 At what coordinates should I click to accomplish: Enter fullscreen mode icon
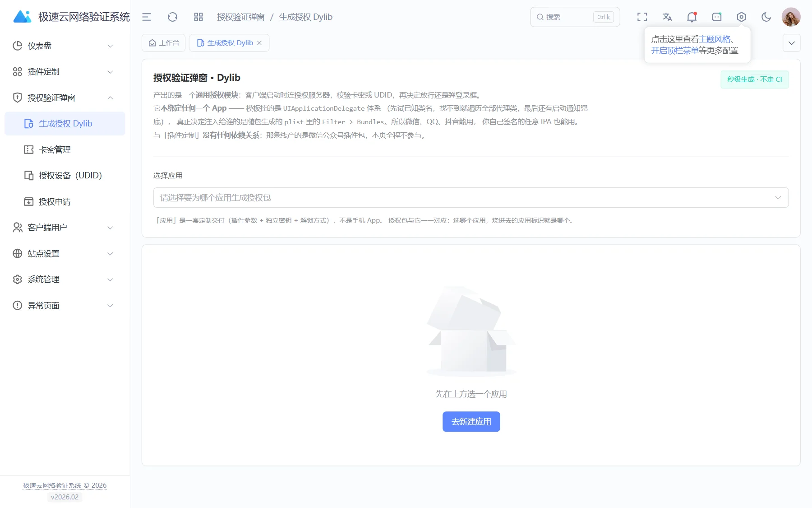pos(642,17)
